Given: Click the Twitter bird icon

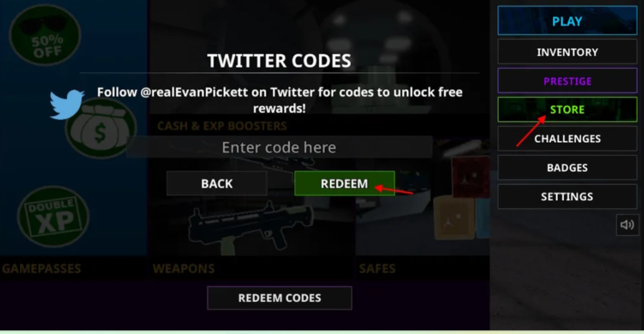Looking at the screenshot, I should [67, 104].
